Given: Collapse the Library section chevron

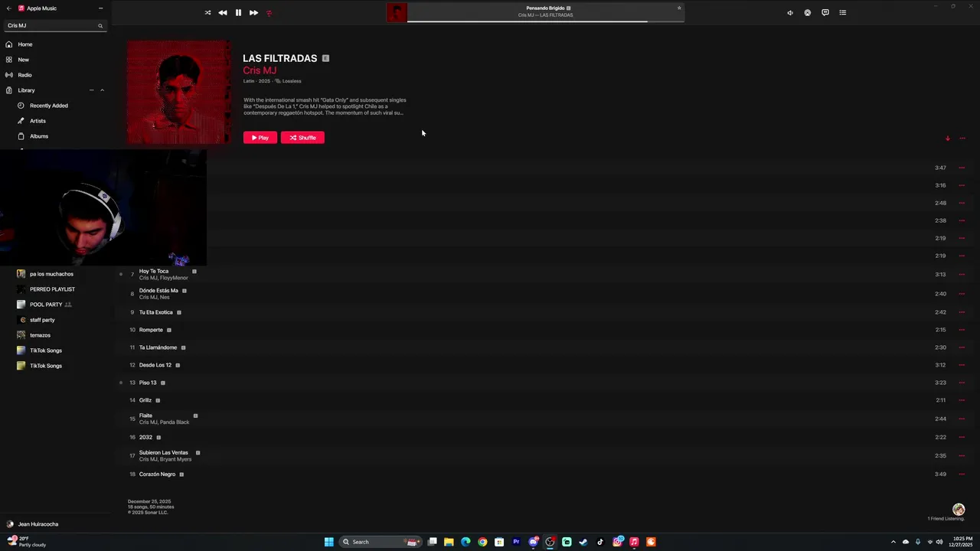Looking at the screenshot, I should coord(102,90).
